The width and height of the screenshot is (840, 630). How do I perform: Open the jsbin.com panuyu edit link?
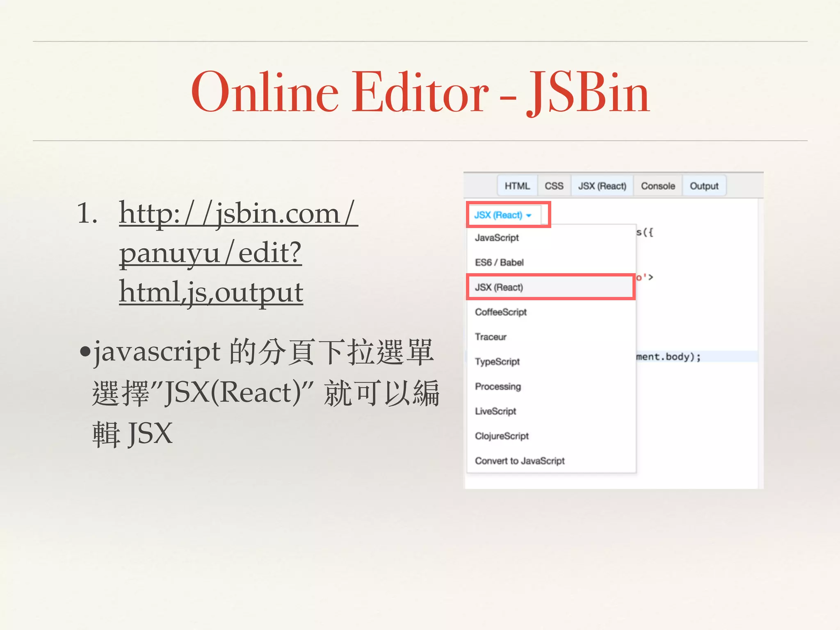[239, 253]
